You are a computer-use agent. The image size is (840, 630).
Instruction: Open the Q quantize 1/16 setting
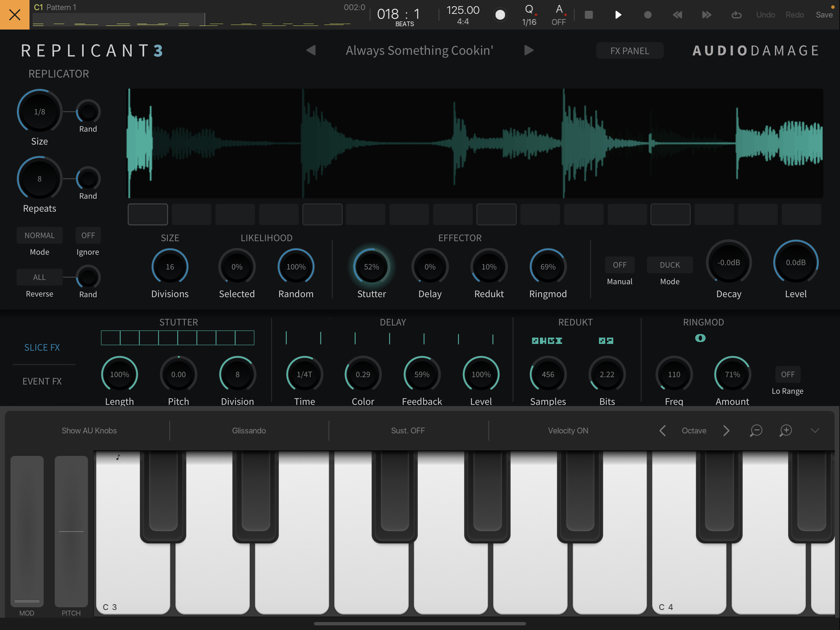click(x=529, y=15)
